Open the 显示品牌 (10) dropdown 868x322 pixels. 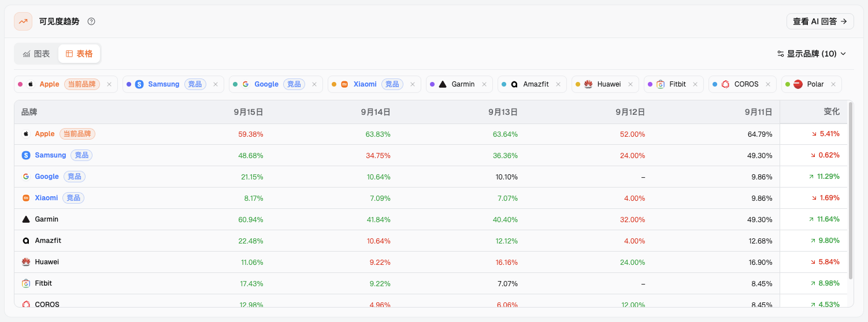click(x=812, y=54)
